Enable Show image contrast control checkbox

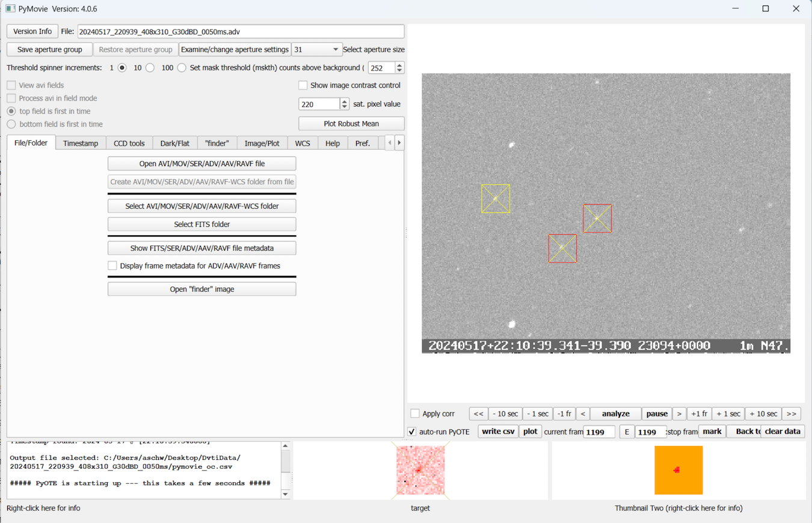tap(303, 85)
